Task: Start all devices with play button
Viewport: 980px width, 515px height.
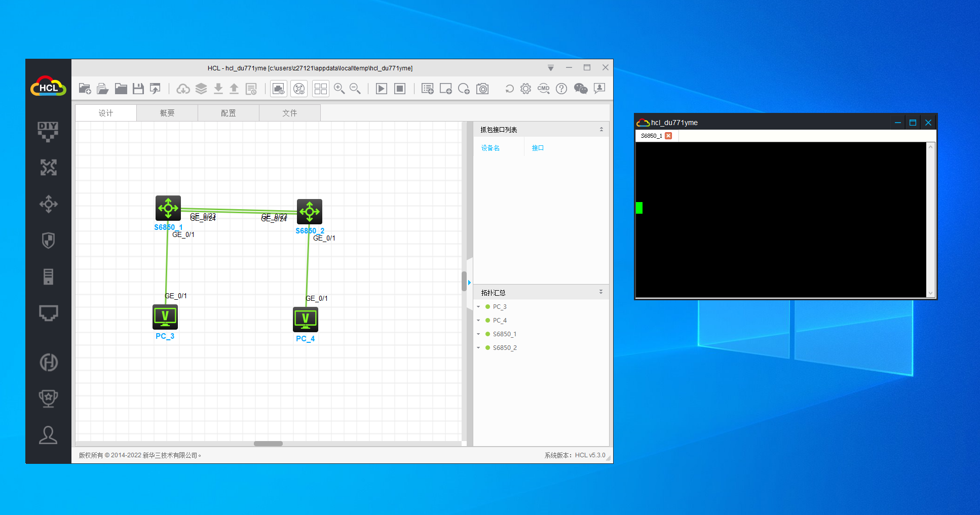Action: tap(381, 89)
